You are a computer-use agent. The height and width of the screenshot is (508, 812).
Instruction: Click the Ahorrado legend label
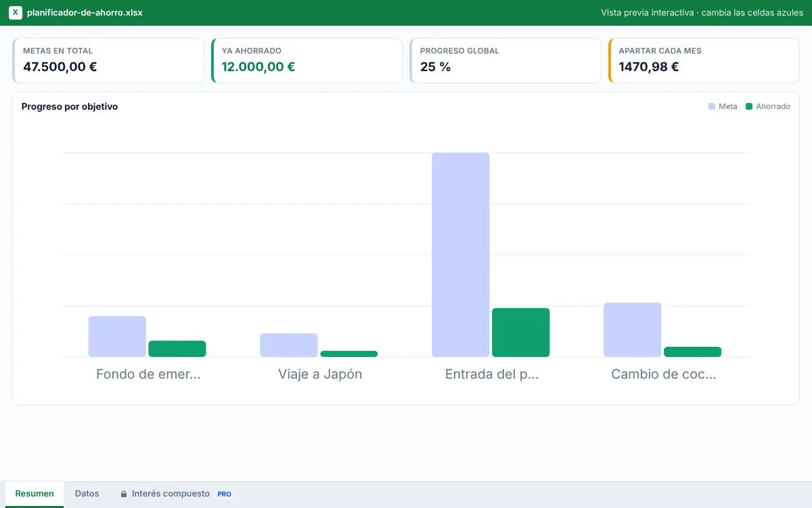773,106
